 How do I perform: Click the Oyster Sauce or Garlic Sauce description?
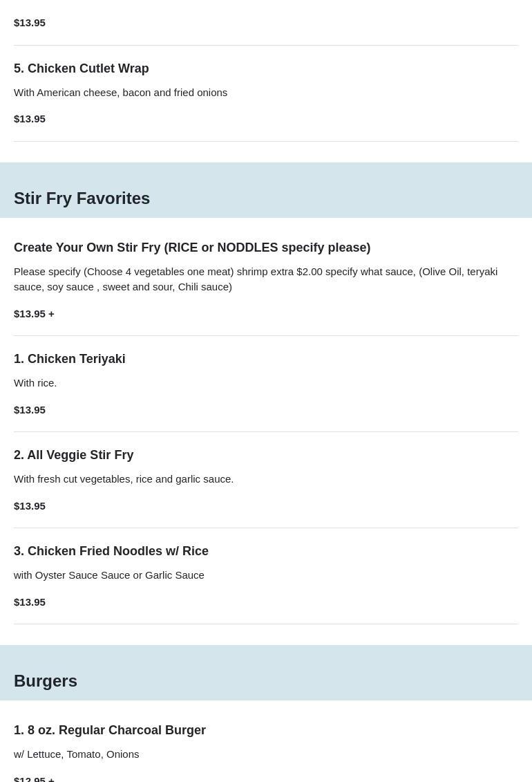109,575
